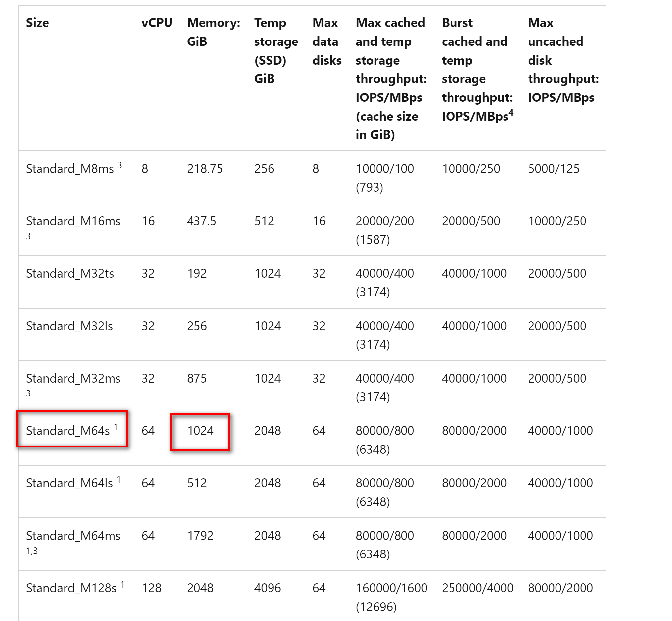Open footnote 3 beside Standard_M8ms

click(119, 165)
